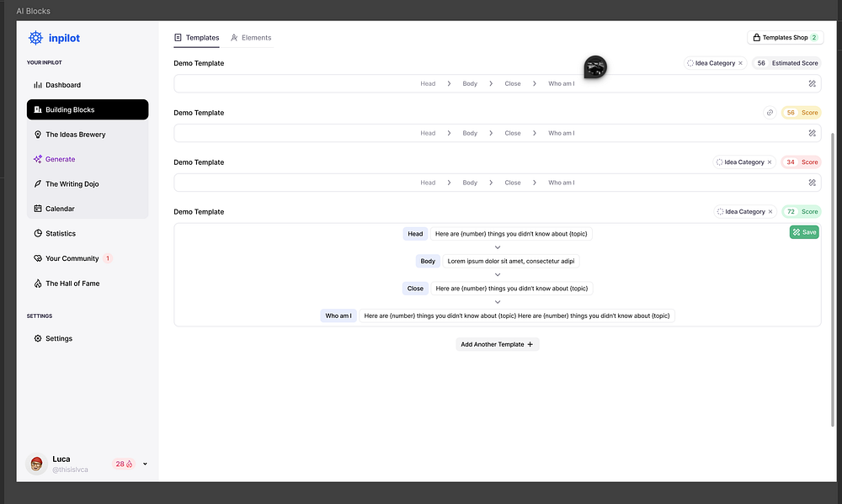842x504 pixels.
Task: Open the Calendar page
Action: pyautogui.click(x=88, y=209)
